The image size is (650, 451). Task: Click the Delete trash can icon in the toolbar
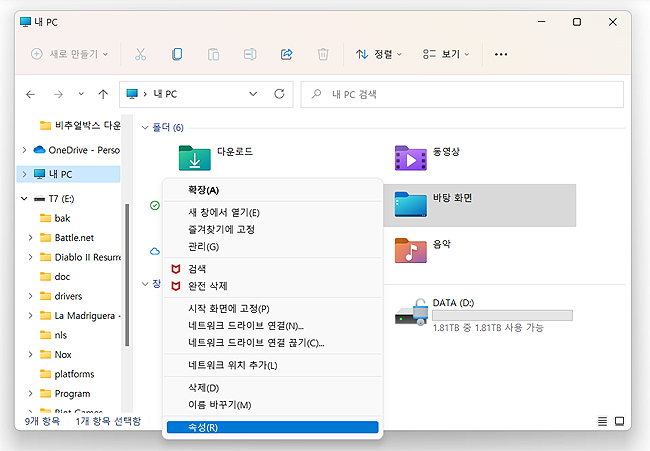[x=323, y=54]
